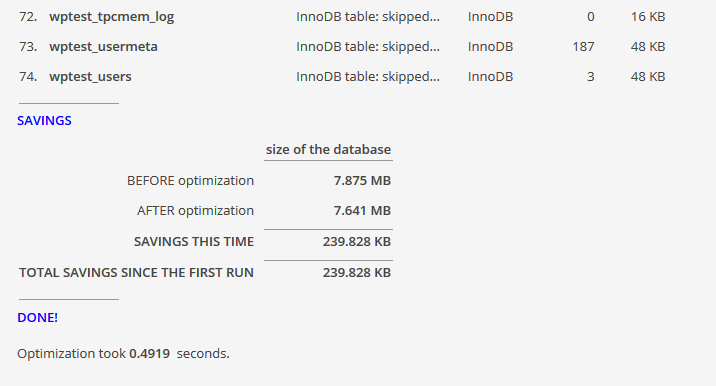716x386 pixels.
Task: Select the SAVINGS THIS TIME label
Action: [x=194, y=241]
